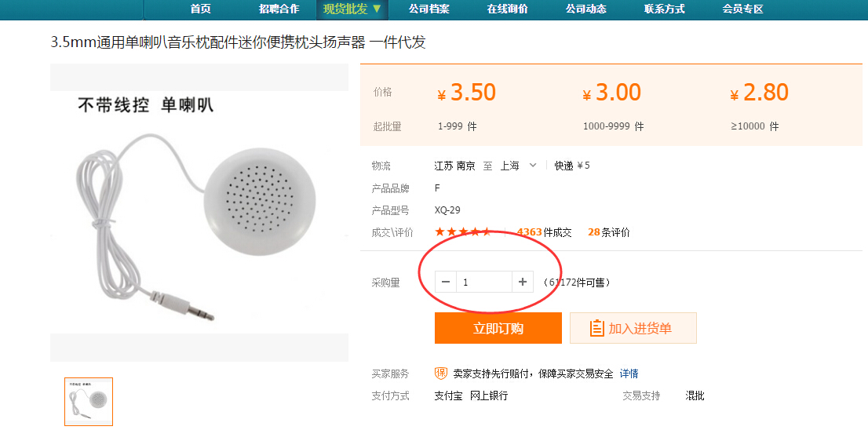The width and height of the screenshot is (868, 441).
Task: Click the 加入进货单 button
Action: pos(633,328)
